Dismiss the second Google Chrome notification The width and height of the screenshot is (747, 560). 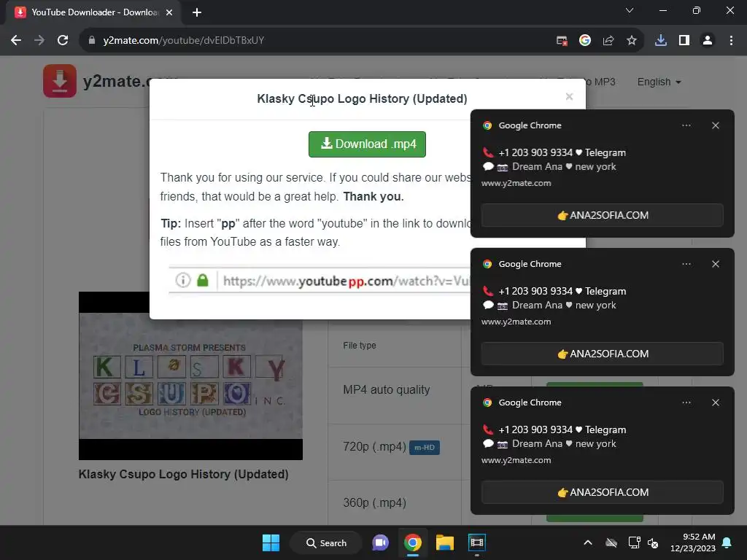point(716,264)
